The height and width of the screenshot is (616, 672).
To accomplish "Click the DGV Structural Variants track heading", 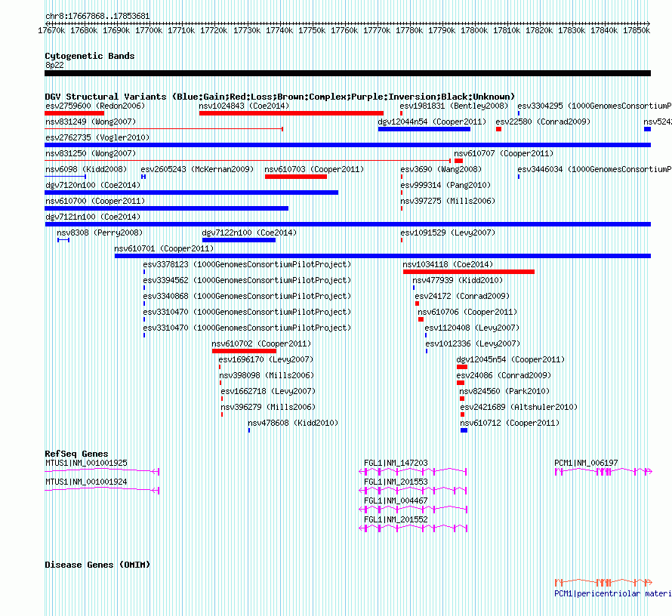I will [280, 97].
